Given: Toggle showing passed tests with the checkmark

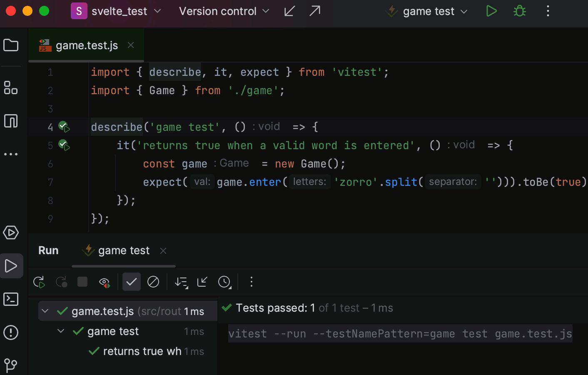Looking at the screenshot, I should pos(132,282).
